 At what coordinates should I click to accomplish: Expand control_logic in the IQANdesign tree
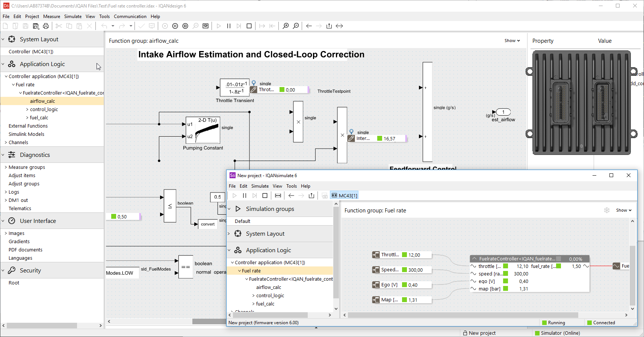[27, 110]
